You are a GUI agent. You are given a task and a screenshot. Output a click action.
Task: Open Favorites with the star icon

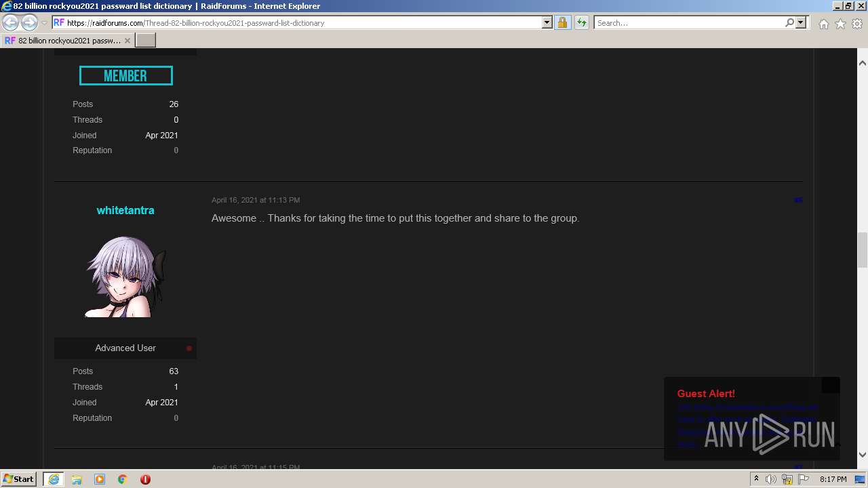pos(840,24)
